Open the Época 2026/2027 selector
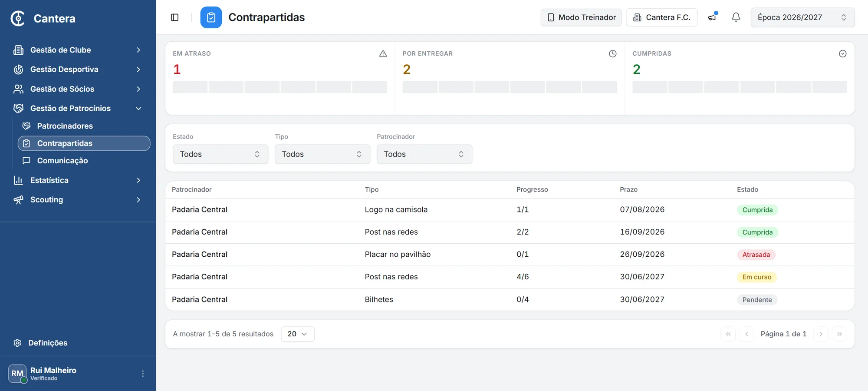Screen dimensions: 868x391 point(802,17)
